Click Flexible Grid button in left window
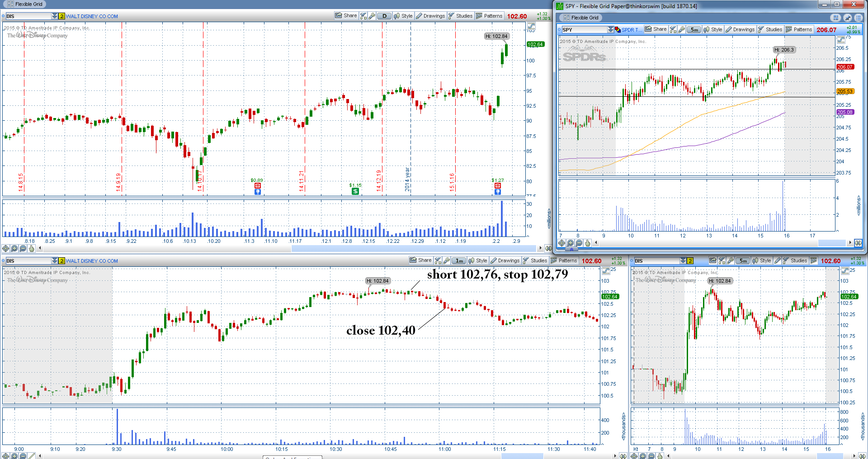Screen dimensions: 868x459 [x=25, y=4]
